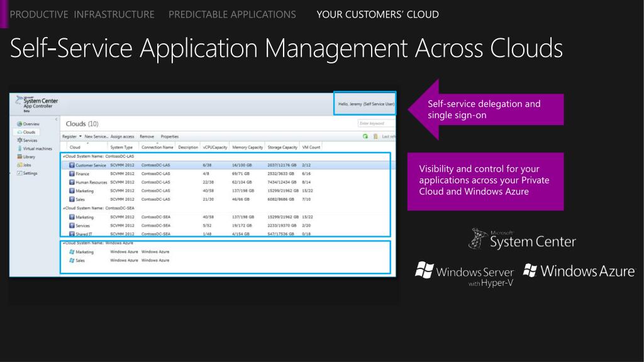The image size is (644, 362).
Task: Click the Finance cloud icon
Action: coord(72,173)
